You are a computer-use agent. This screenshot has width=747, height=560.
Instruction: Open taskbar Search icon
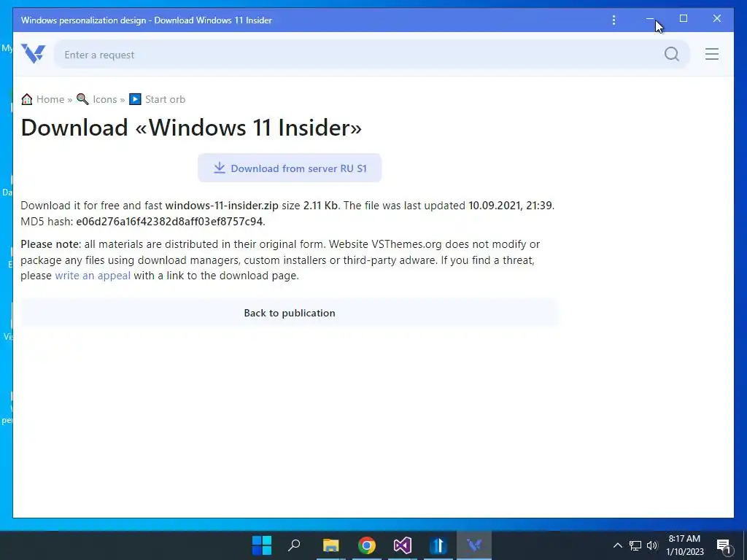[295, 545]
